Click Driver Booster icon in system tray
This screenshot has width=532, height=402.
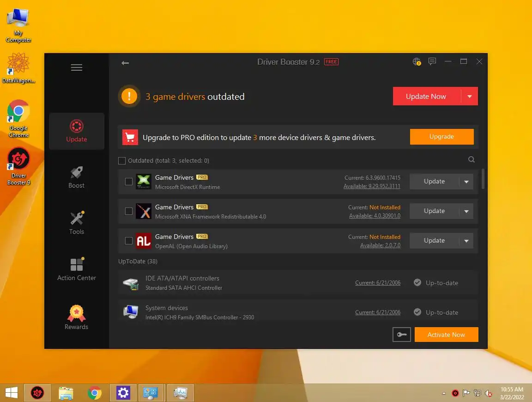[x=455, y=393]
